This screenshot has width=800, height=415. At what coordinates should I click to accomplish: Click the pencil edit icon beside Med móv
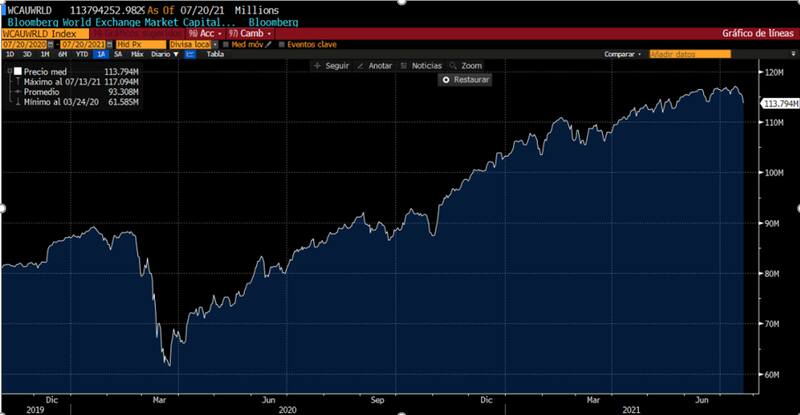[268, 44]
